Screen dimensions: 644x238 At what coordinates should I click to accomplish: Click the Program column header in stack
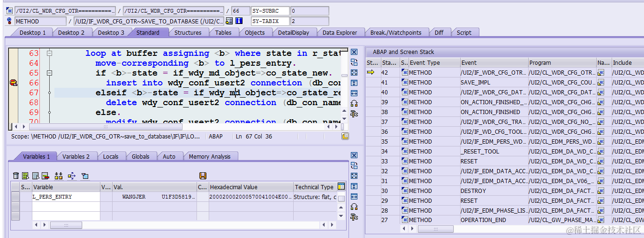click(562, 62)
